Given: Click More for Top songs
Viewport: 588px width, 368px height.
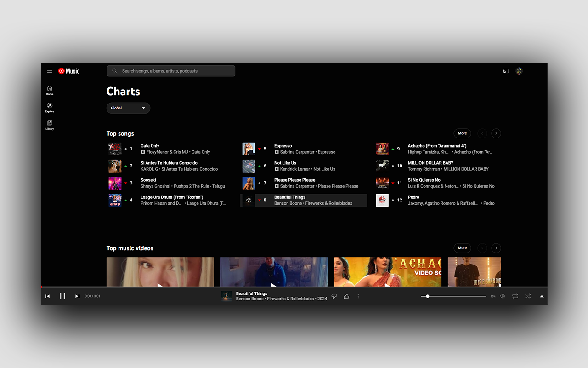Looking at the screenshot, I should pos(462,133).
